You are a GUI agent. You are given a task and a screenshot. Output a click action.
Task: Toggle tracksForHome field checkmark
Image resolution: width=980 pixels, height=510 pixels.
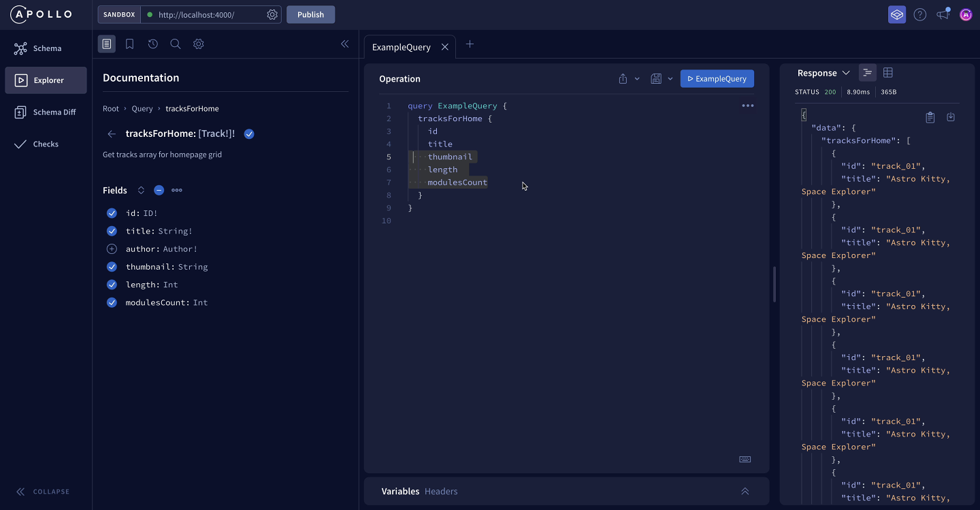249,134
